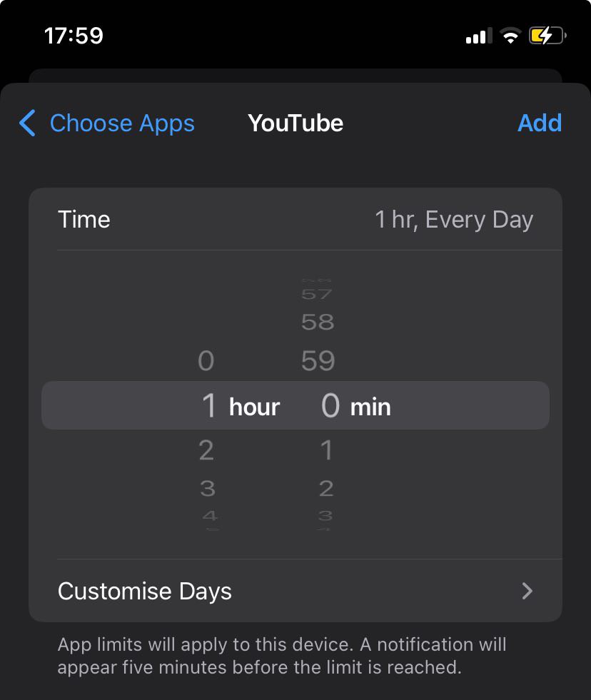
Task: Tap the 17:59 clock in status bar
Action: [x=74, y=36]
